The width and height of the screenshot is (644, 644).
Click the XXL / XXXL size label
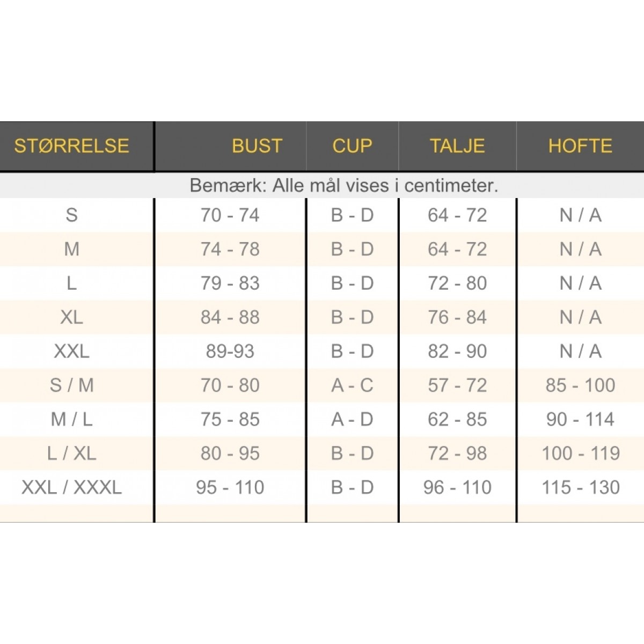click(71, 487)
